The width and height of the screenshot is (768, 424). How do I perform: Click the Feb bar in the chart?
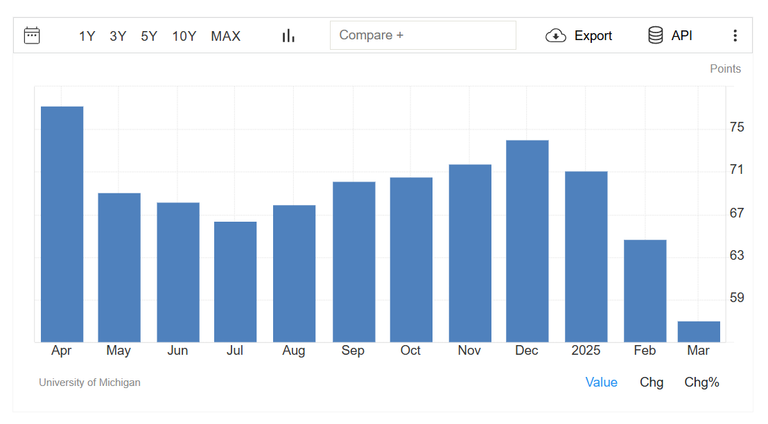click(645, 291)
